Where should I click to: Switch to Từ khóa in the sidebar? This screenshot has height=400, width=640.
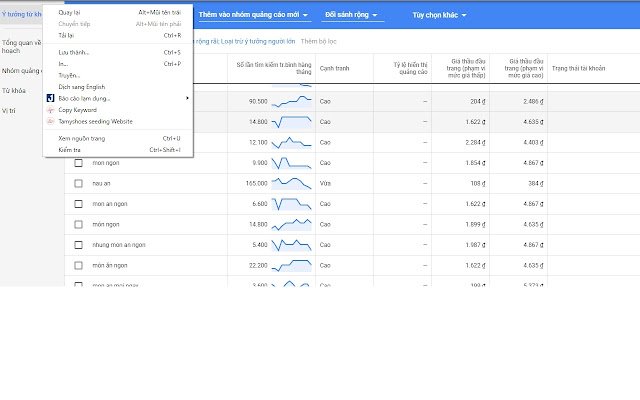pos(14,91)
